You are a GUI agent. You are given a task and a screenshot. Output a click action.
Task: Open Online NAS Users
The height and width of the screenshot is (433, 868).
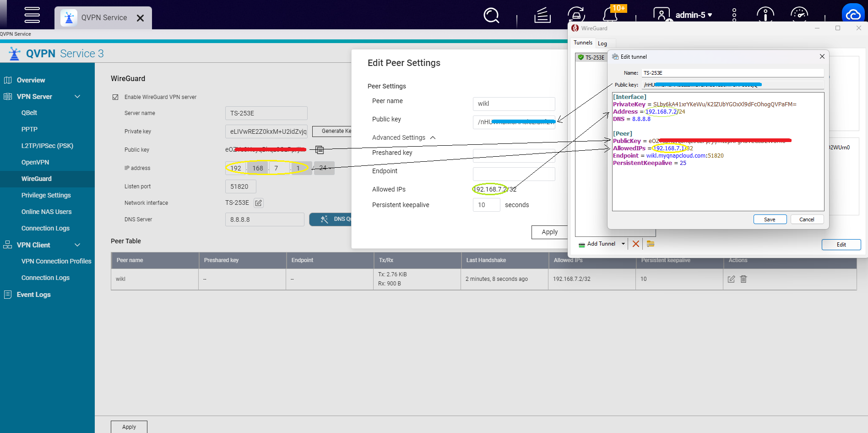coord(46,212)
